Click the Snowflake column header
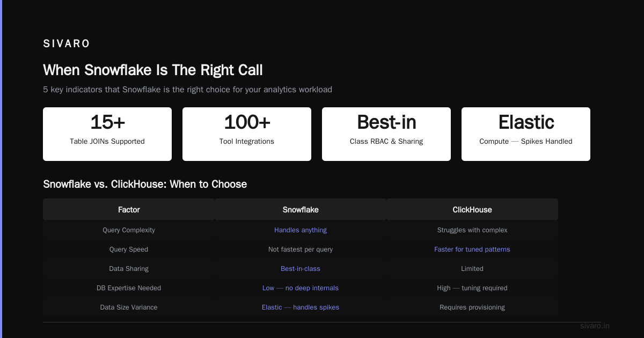The height and width of the screenshot is (338, 644). pyautogui.click(x=301, y=209)
